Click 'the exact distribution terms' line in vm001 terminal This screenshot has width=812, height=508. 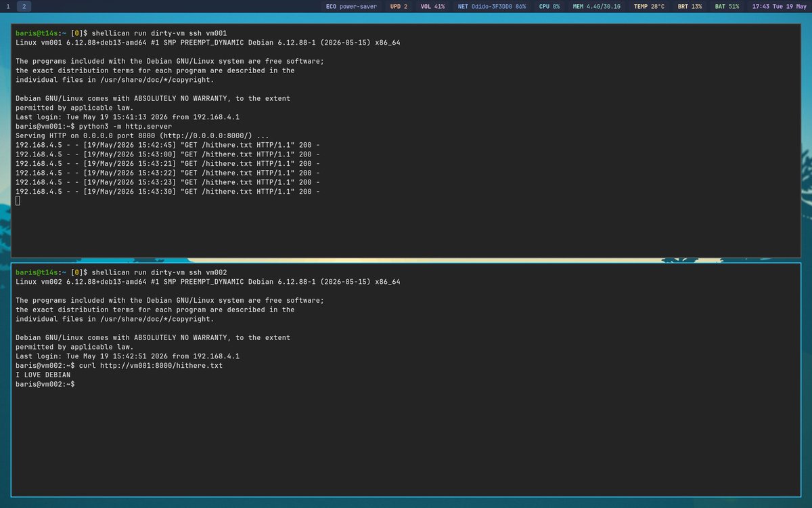(155, 70)
